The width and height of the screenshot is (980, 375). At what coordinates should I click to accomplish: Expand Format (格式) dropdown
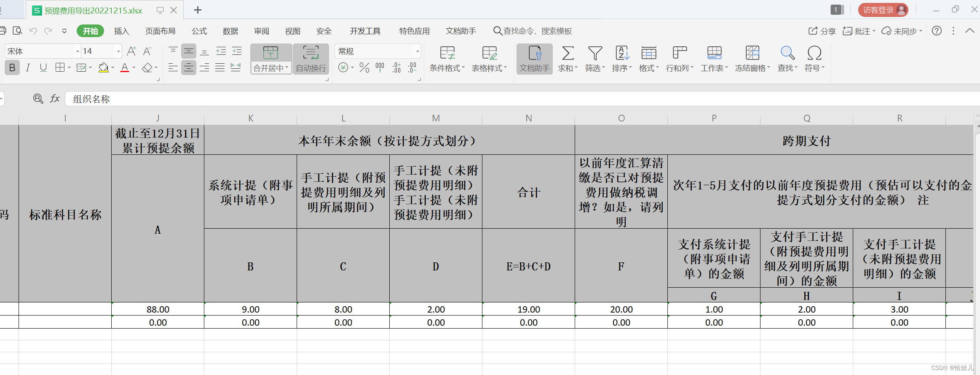coord(657,67)
